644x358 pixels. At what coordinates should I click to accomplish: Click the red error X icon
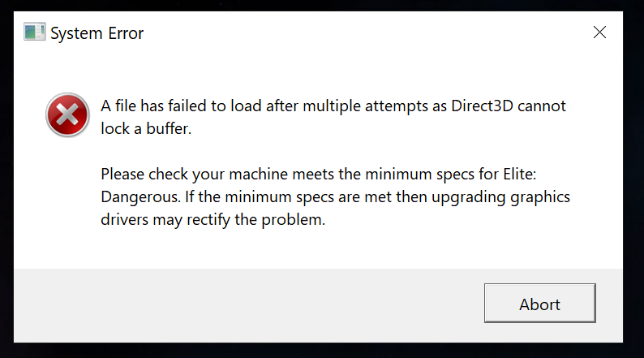[67, 114]
